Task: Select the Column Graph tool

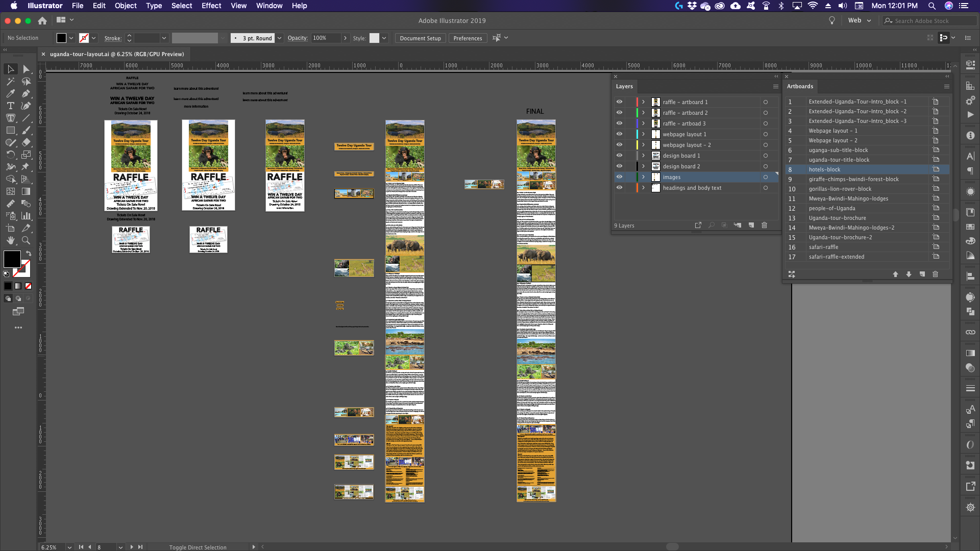Action: pyautogui.click(x=27, y=216)
